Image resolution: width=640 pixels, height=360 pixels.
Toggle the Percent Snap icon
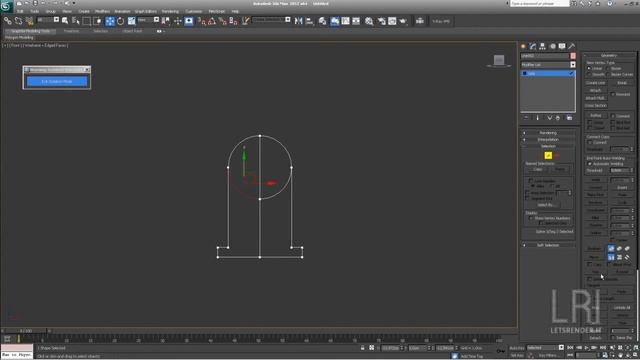click(x=223, y=21)
